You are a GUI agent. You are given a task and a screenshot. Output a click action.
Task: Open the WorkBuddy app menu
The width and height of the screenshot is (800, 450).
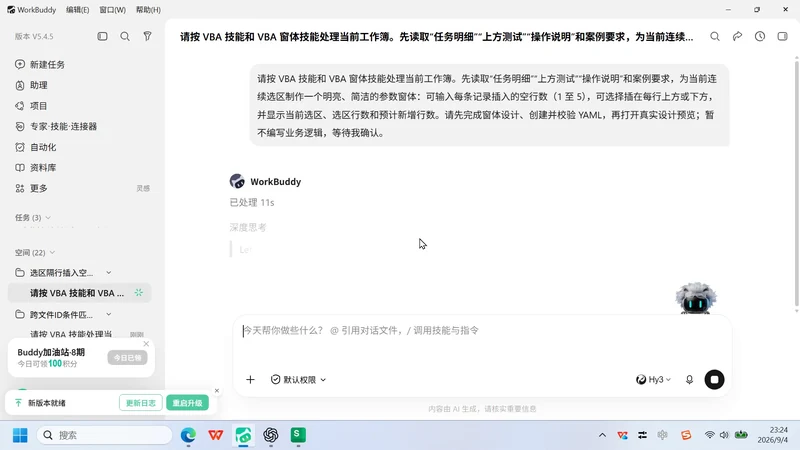(31, 10)
